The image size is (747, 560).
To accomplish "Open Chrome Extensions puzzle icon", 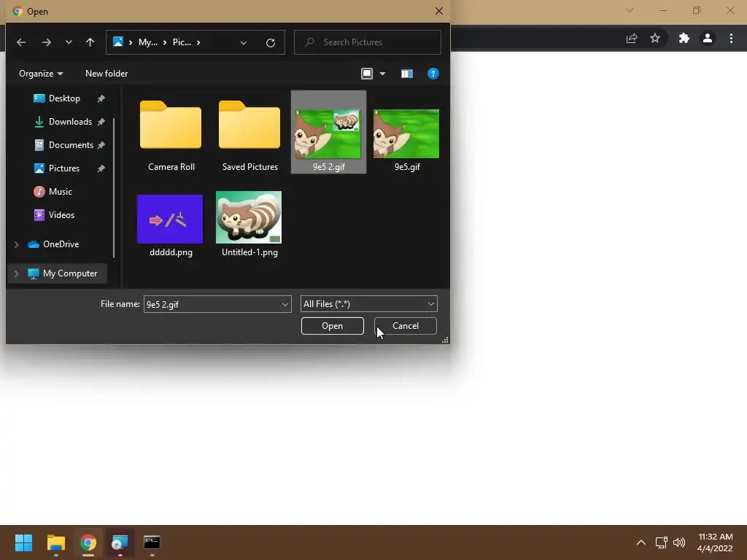I will click(x=684, y=38).
